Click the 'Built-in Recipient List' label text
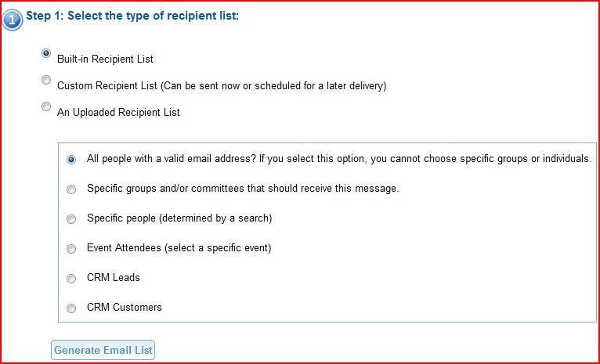Viewport: 600px width, 364px height. 105,59
